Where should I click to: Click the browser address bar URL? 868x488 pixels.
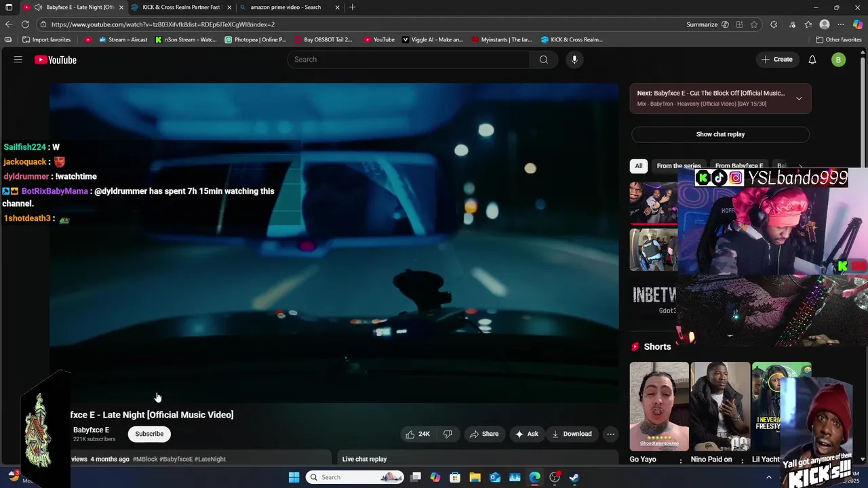(x=163, y=24)
